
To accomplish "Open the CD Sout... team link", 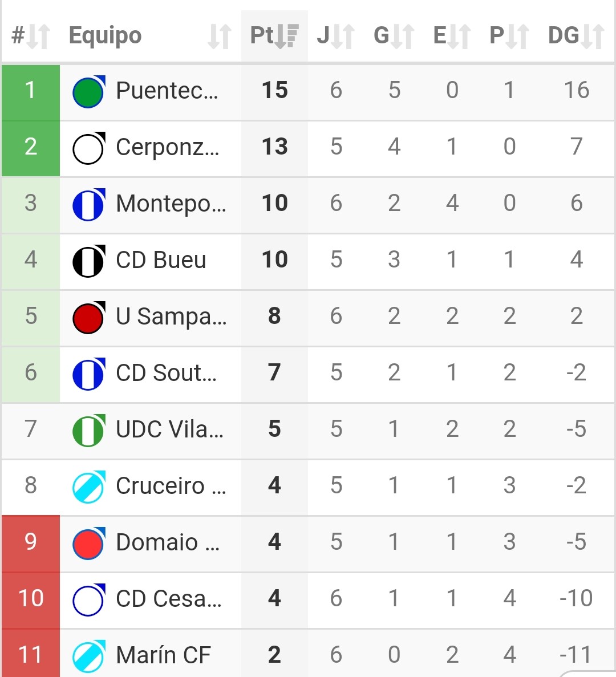I will [166, 373].
